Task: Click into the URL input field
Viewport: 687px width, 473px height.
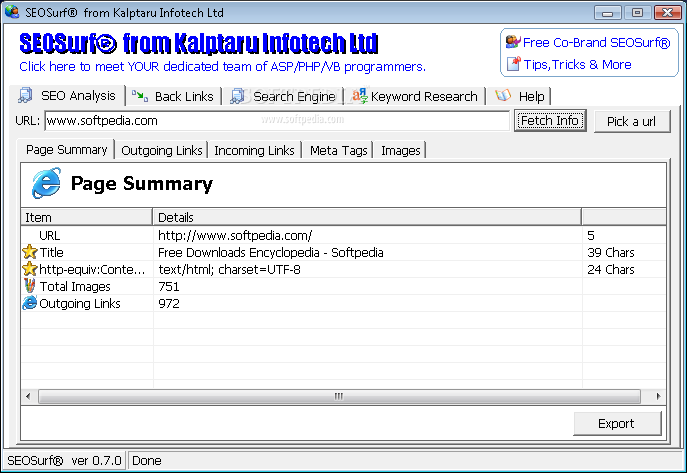Action: (x=277, y=120)
